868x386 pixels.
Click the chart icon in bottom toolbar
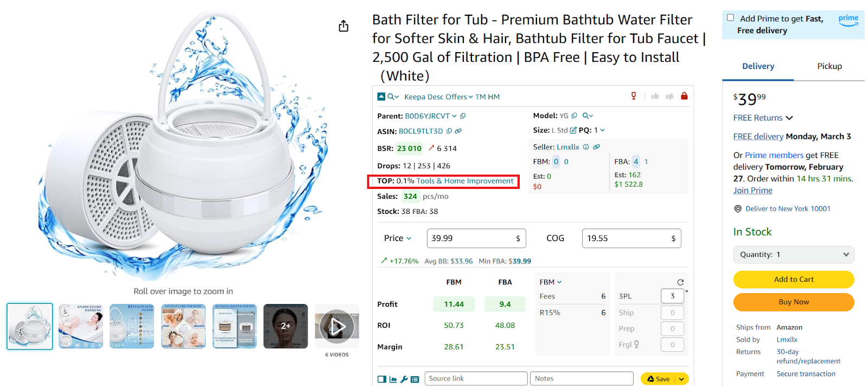click(x=393, y=379)
